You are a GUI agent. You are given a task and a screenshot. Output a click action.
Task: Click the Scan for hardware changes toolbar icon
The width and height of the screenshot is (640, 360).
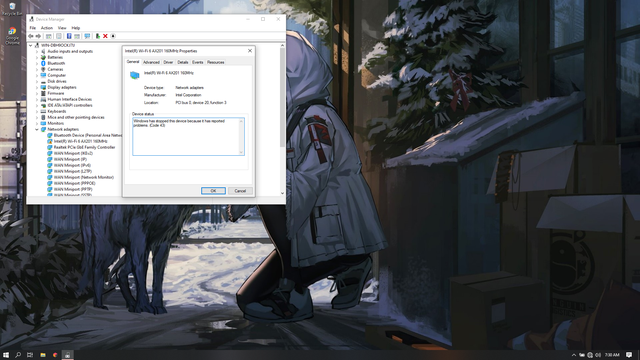tap(87, 36)
